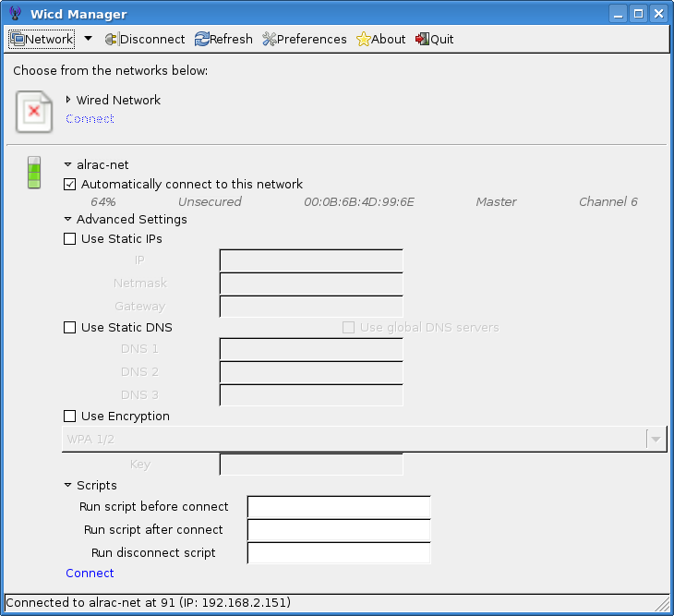Click the status bar connection message

click(149, 603)
